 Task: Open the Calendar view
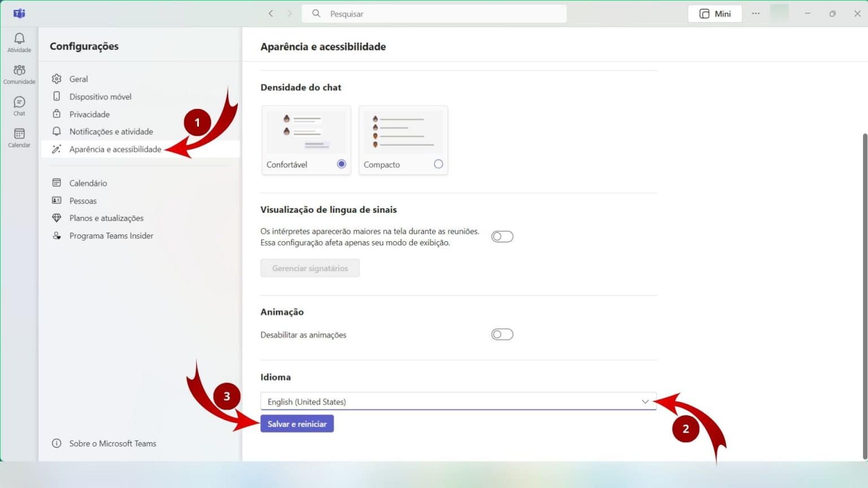coord(19,137)
